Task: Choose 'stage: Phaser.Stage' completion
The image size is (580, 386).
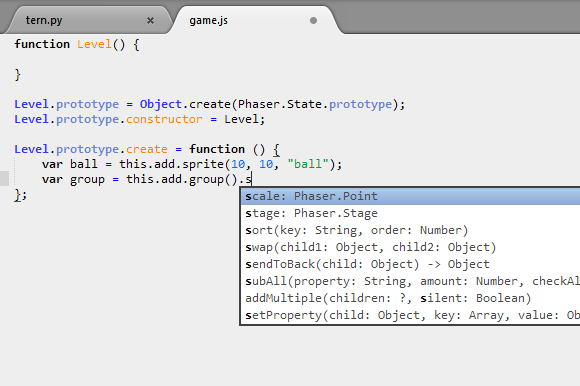Action: point(411,213)
